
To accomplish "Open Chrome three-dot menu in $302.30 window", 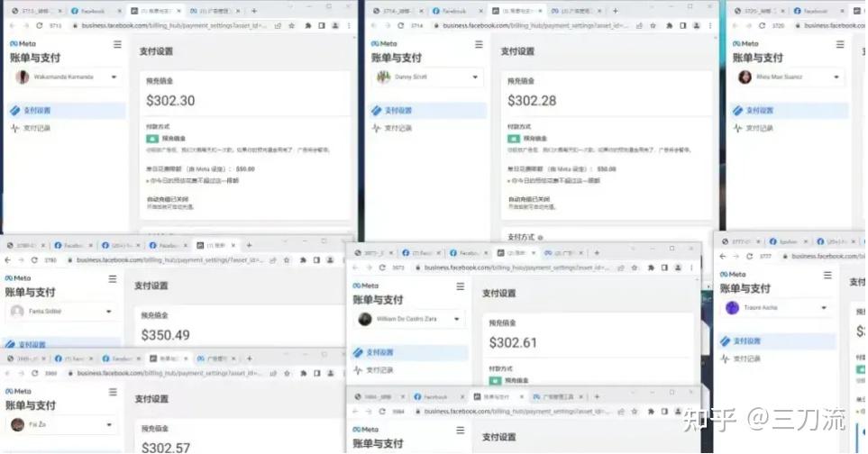I will point(349,25).
